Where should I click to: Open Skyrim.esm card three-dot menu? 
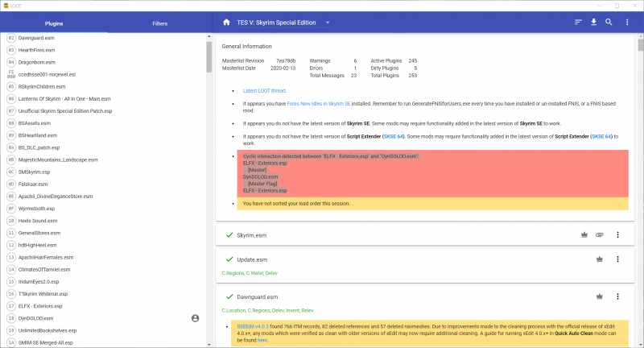pyautogui.click(x=617, y=235)
